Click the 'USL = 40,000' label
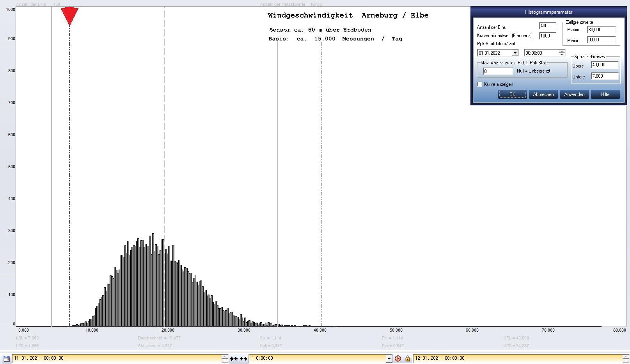 (516, 338)
